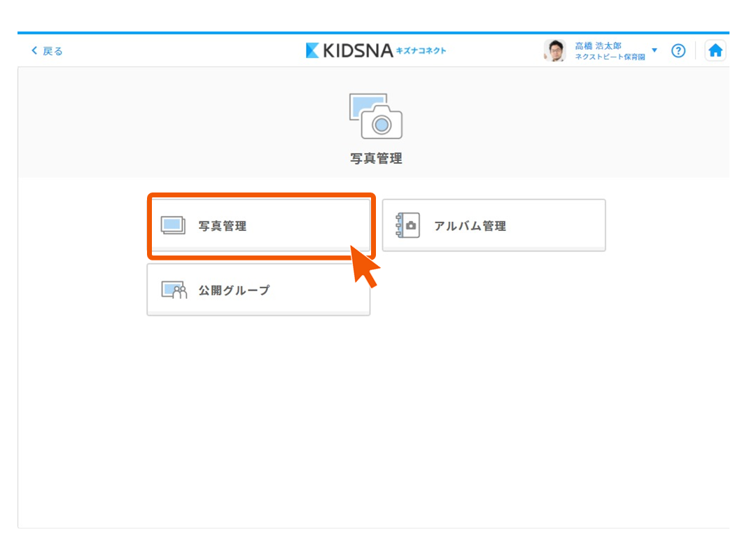747x560 pixels.
Task: Click the ネクストビート保育園 nursery name
Action: click(x=609, y=57)
